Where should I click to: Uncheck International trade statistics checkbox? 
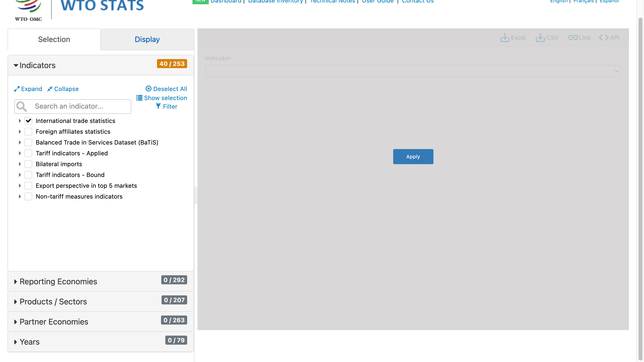[28, 121]
